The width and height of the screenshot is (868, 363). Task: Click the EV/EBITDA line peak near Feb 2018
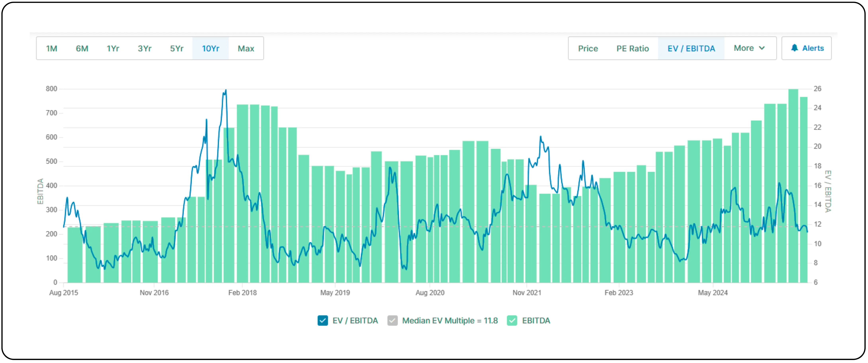coord(226,90)
